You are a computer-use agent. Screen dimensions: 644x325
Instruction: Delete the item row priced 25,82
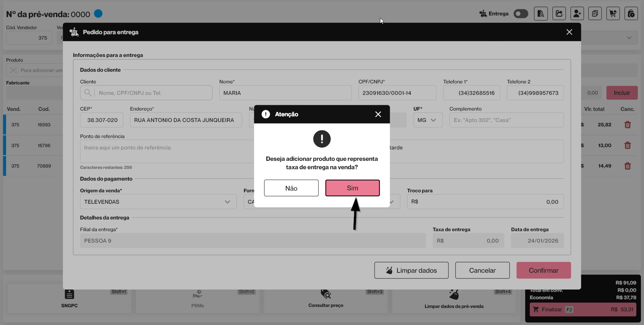click(x=628, y=125)
